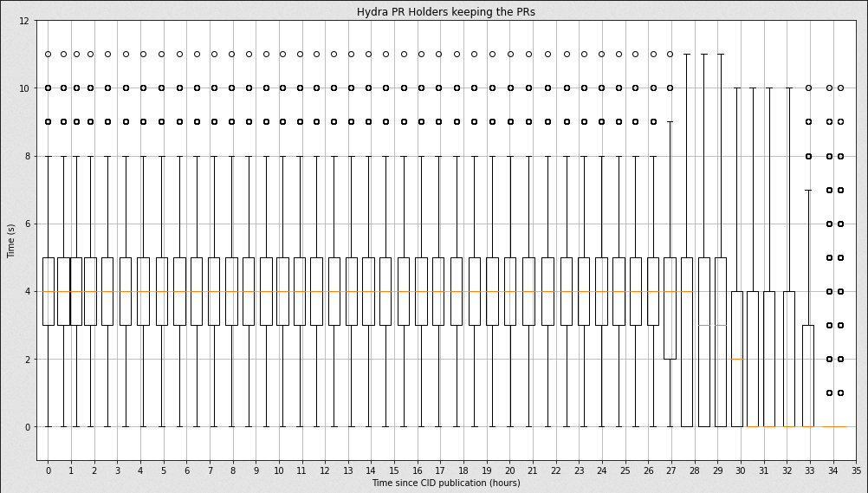Click the x-axis tick label 5

click(x=164, y=470)
